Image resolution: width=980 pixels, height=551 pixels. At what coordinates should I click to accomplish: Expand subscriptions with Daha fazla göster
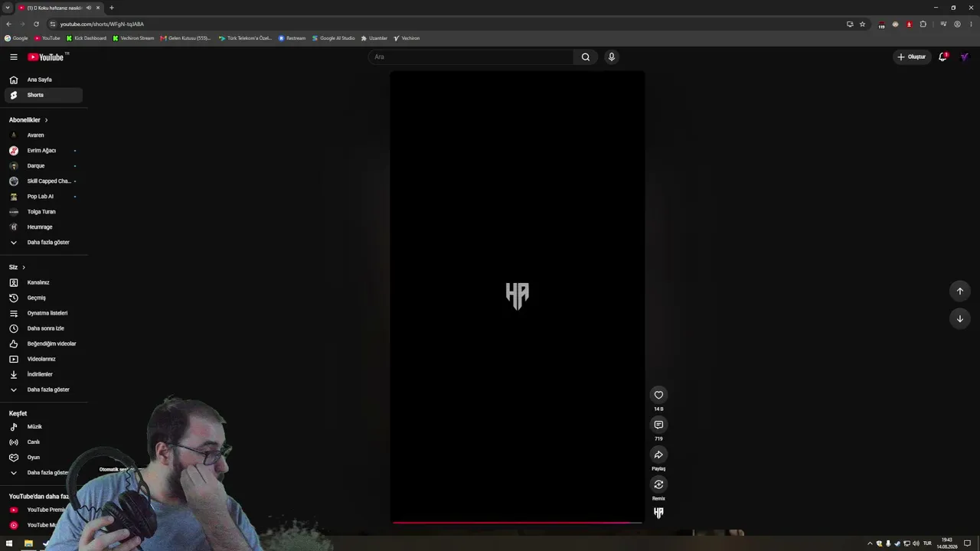coord(44,242)
